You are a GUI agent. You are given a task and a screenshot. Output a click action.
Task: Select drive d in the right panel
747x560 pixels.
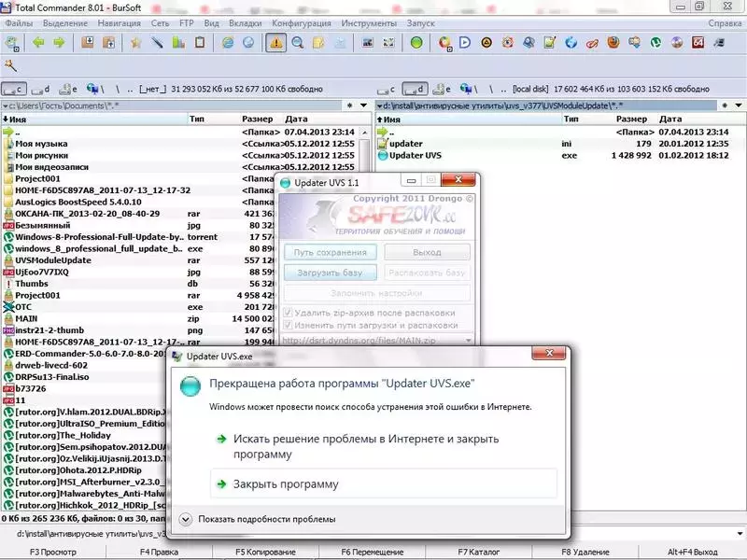tap(414, 89)
